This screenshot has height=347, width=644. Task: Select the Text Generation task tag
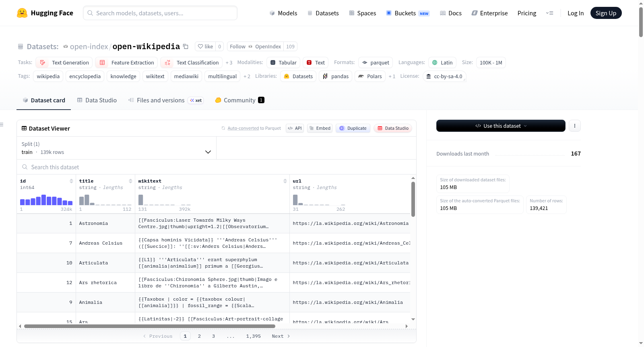tap(64, 62)
